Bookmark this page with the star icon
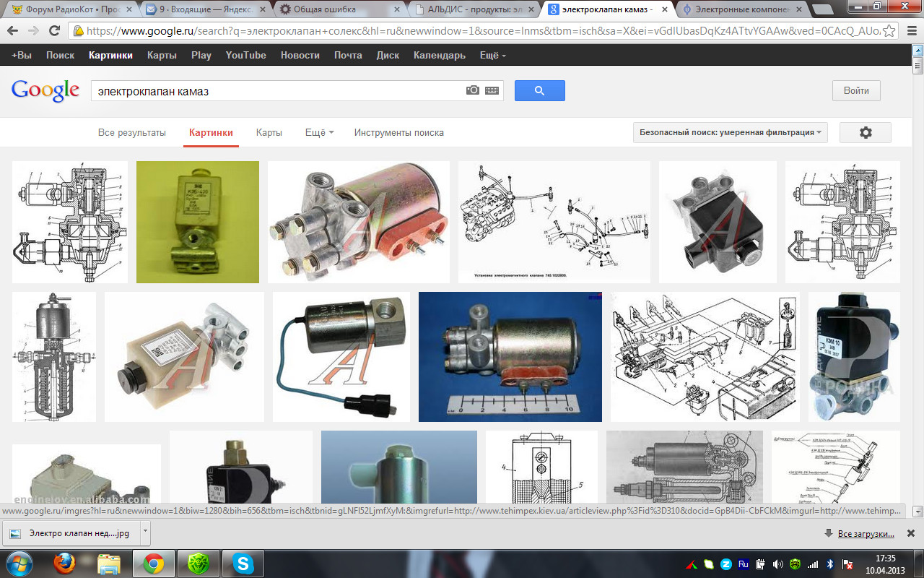This screenshot has height=578, width=924. [x=889, y=31]
